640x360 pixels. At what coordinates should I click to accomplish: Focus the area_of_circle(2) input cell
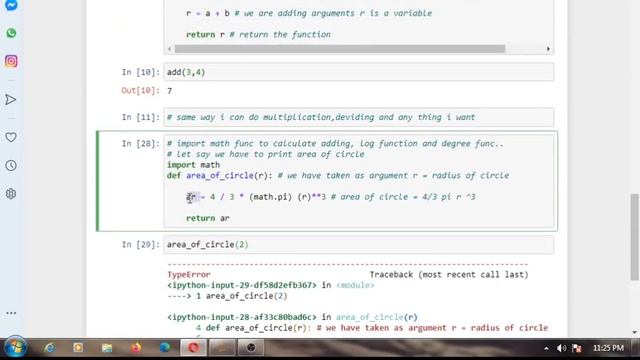tap(359, 244)
